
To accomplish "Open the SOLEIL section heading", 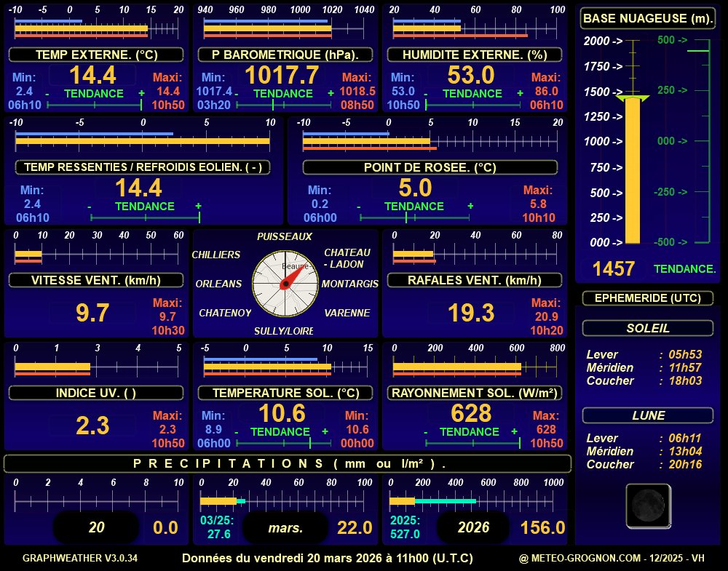I will point(647,328).
